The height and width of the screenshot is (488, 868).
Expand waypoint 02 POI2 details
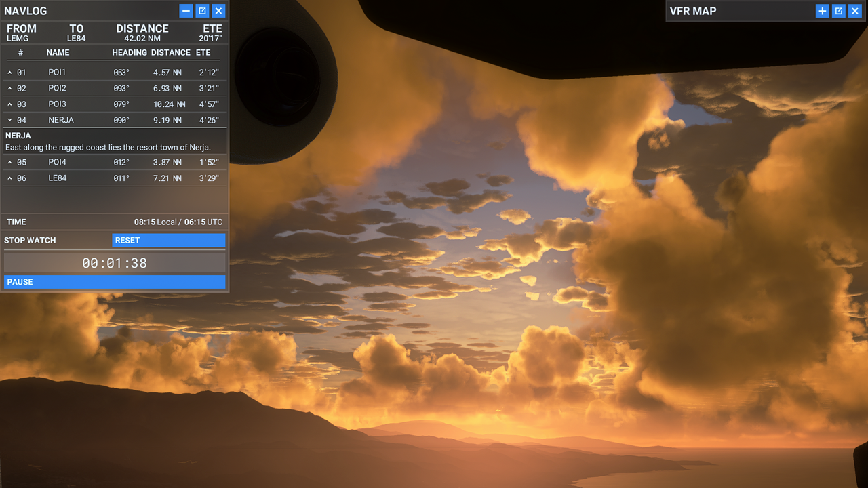pos(10,88)
